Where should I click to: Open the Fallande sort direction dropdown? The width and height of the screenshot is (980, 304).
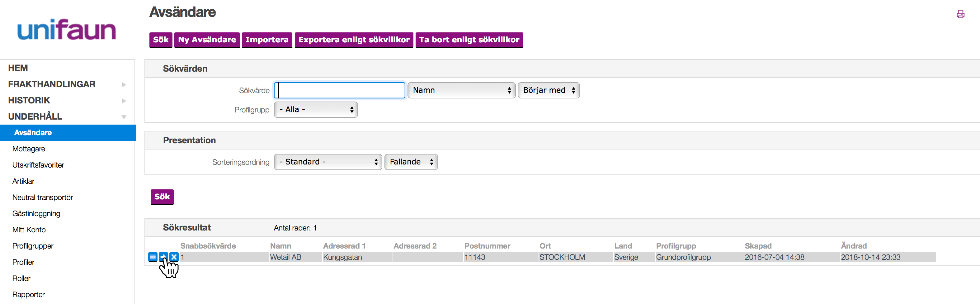(411, 162)
